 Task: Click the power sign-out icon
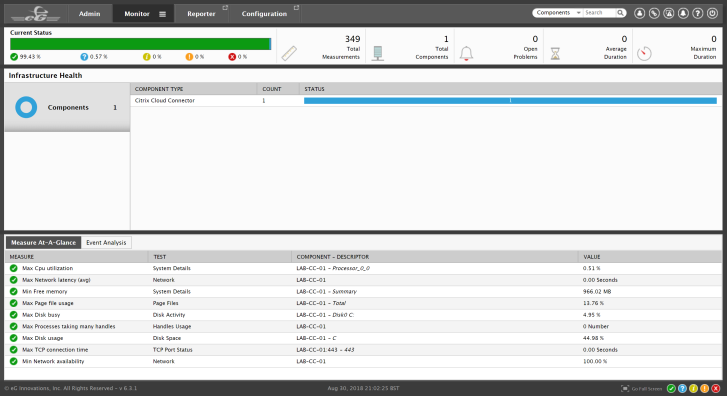click(x=712, y=13)
